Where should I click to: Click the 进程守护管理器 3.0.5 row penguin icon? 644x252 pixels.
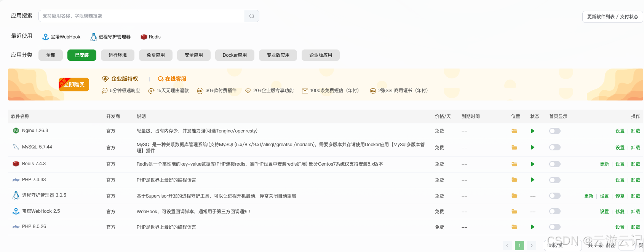click(x=16, y=195)
